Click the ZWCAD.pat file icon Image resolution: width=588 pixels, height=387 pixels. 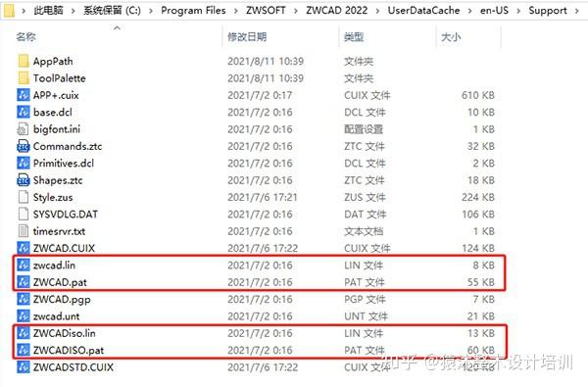coord(24,282)
